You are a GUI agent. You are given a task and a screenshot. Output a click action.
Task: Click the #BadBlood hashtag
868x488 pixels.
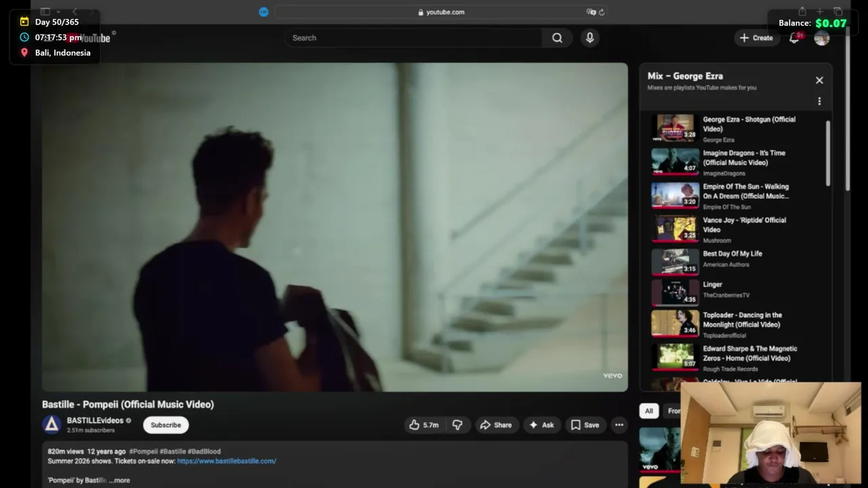[203, 451]
